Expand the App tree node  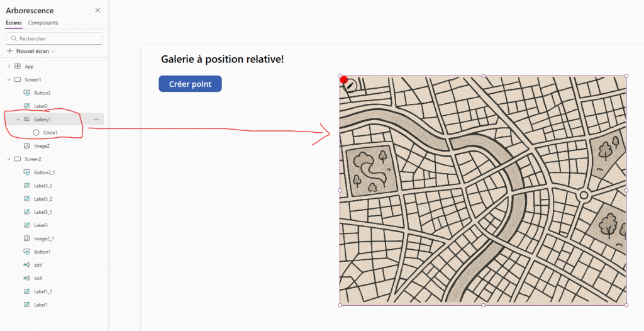(9, 66)
